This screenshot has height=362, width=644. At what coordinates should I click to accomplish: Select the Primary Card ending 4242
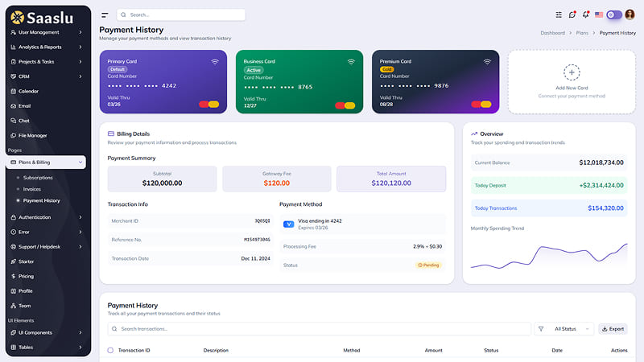163,82
